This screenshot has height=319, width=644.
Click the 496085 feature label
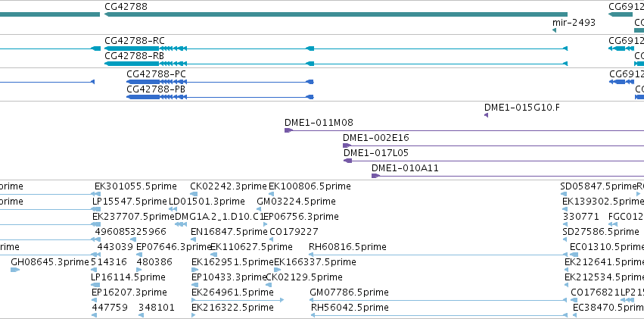[x=113, y=232]
